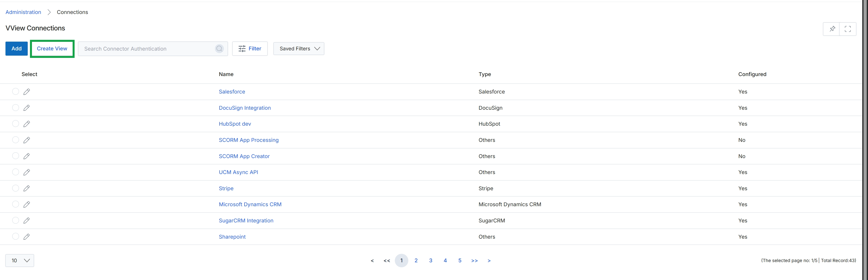
Task: Select the Salesforce row radio button
Action: (x=15, y=91)
